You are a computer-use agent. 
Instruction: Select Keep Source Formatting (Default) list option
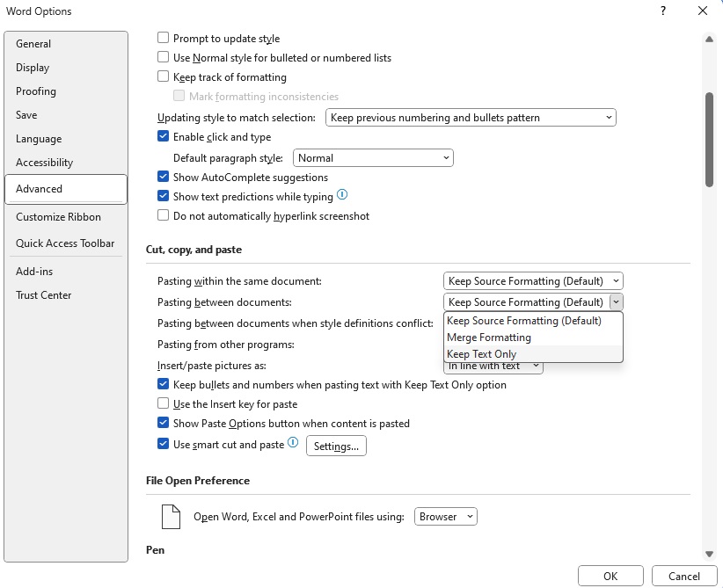[x=533, y=321]
